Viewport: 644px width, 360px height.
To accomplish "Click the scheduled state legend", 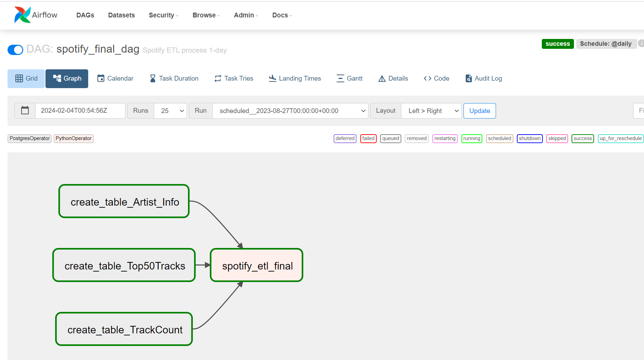I will [499, 138].
